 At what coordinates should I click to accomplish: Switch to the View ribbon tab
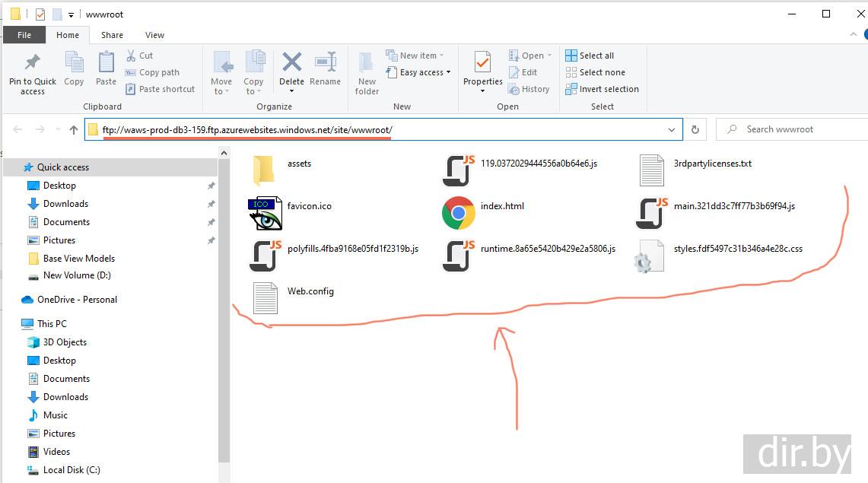click(x=154, y=35)
